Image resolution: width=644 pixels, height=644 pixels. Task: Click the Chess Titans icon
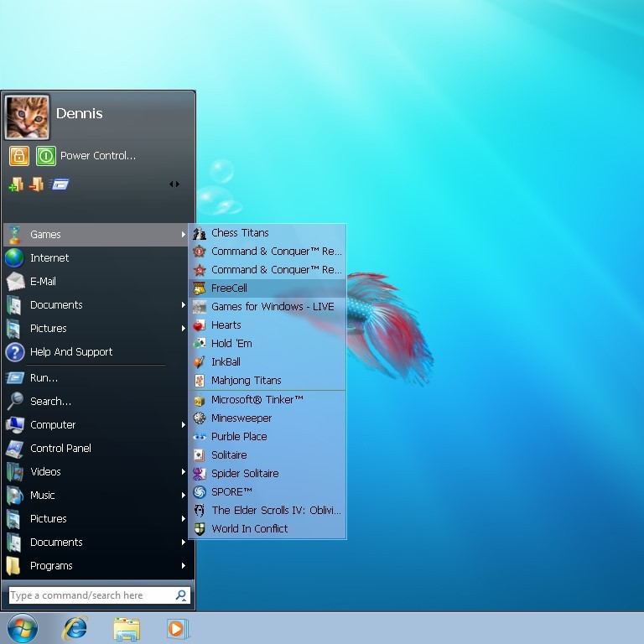[200, 233]
